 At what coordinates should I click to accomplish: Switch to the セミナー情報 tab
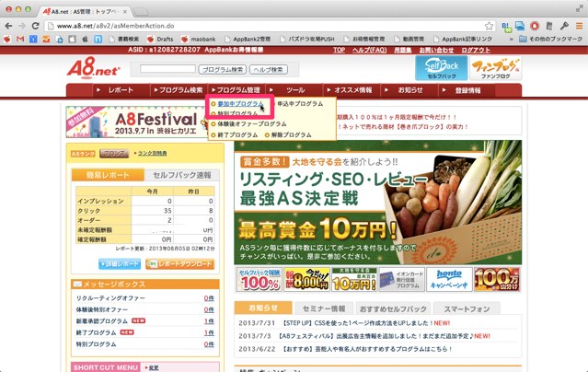click(x=324, y=308)
